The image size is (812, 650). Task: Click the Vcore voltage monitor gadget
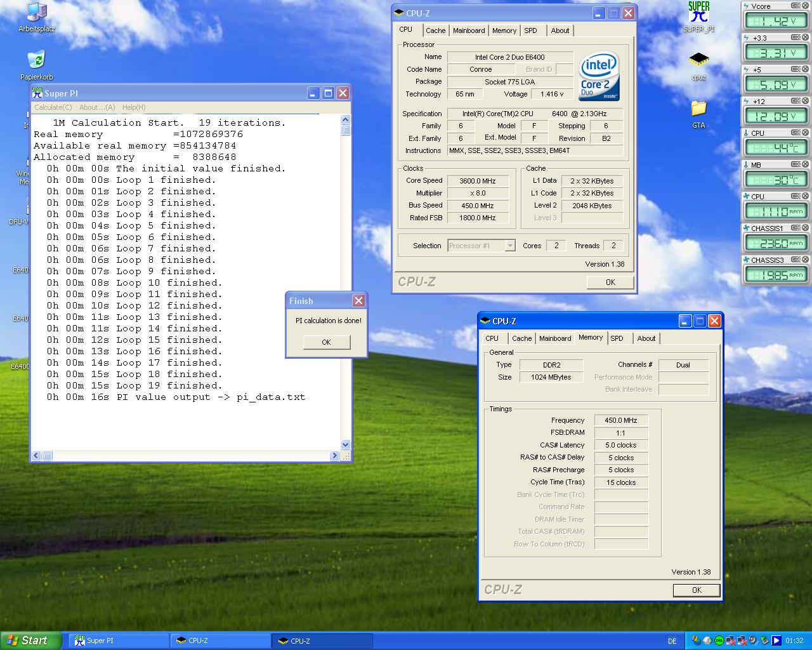pyautogui.click(x=775, y=20)
